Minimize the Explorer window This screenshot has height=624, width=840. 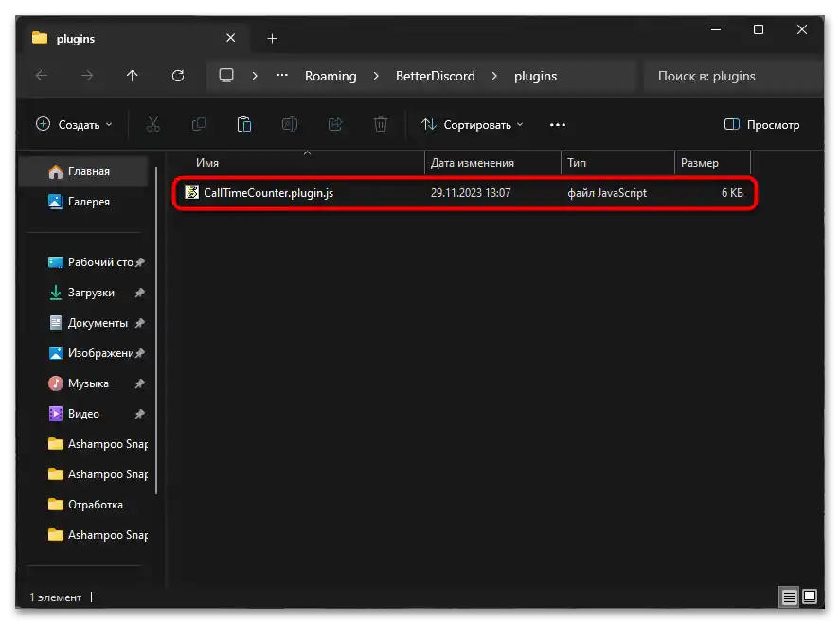coord(716,29)
